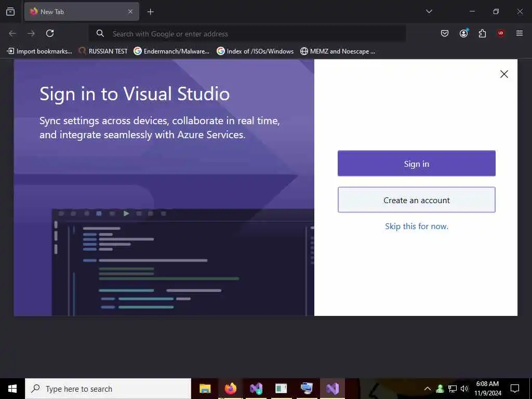532x399 pixels.
Task: Open Index of /ISOs/Windows bookmark
Action: (x=255, y=51)
